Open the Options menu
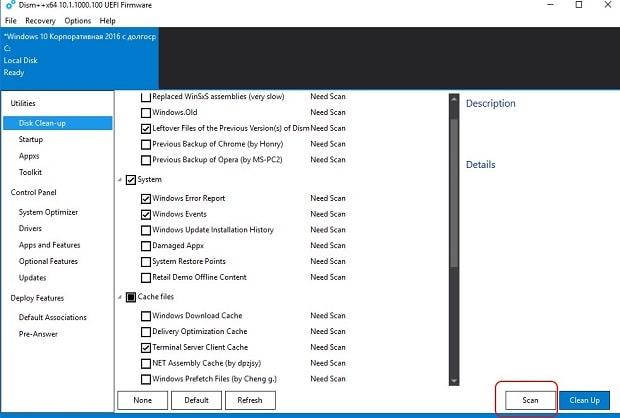The height and width of the screenshot is (418, 620). click(x=78, y=21)
